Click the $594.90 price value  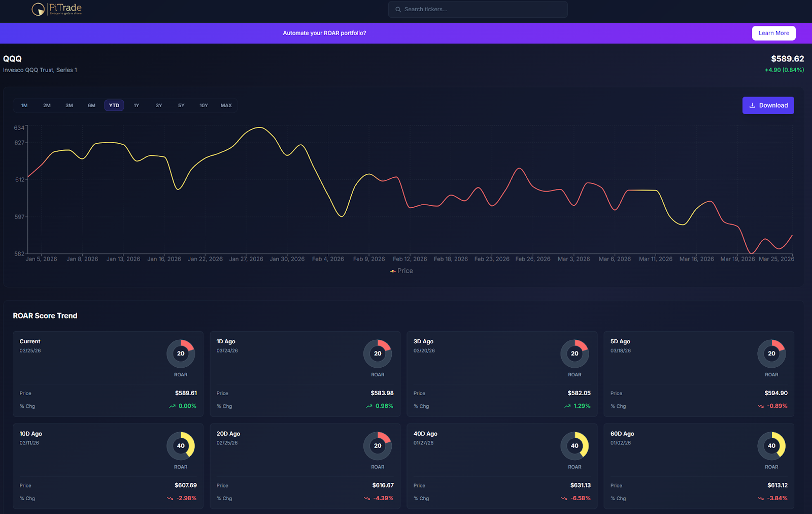(776, 393)
